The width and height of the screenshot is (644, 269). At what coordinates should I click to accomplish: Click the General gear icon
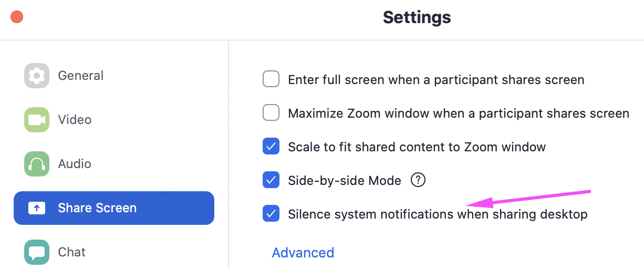point(37,76)
